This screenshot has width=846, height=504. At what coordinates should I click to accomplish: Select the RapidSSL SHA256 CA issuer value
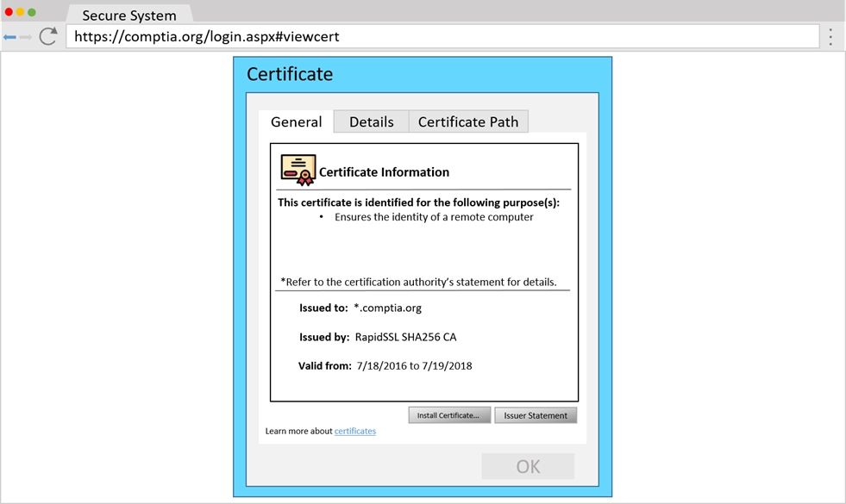(405, 337)
